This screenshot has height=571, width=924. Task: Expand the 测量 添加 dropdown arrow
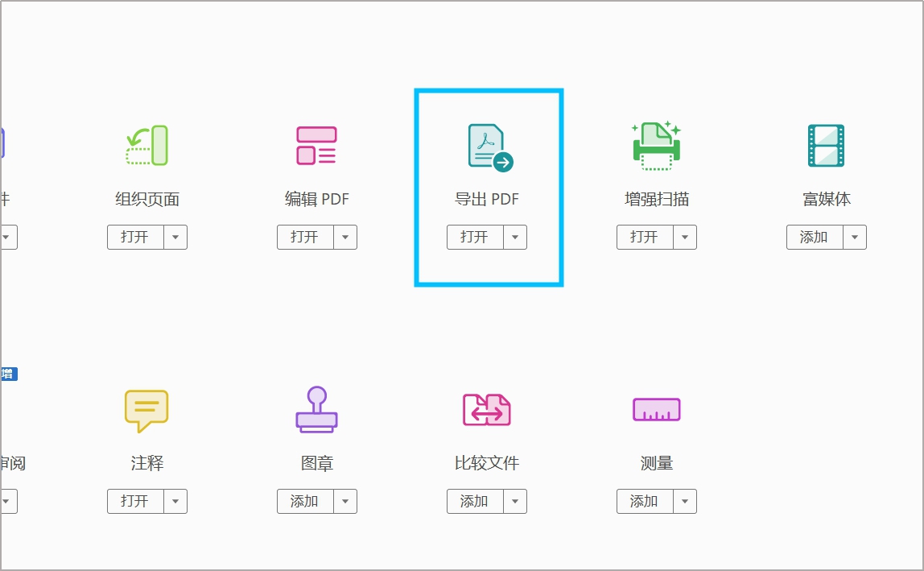click(x=685, y=502)
